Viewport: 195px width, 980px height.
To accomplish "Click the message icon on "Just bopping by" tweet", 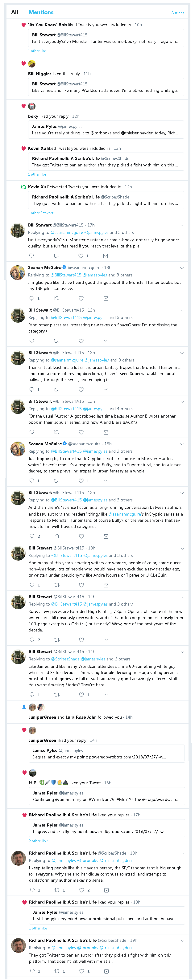I will pyautogui.click(x=106, y=481).
